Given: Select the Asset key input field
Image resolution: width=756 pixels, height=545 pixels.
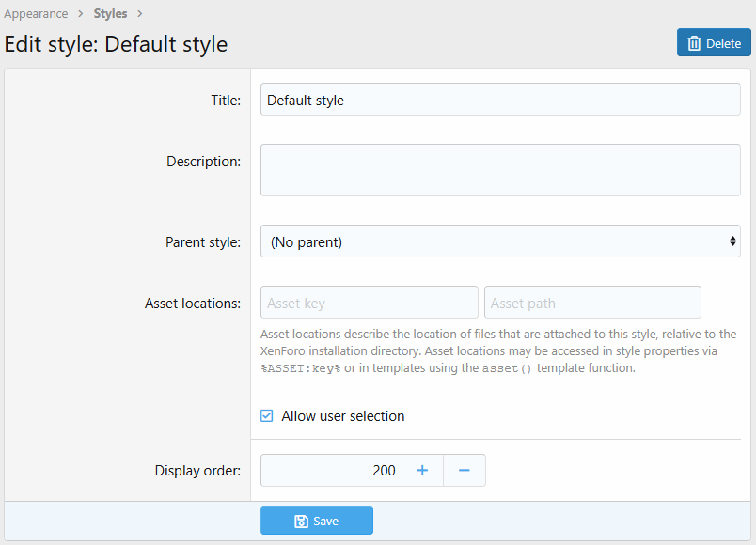Looking at the screenshot, I should [369, 303].
